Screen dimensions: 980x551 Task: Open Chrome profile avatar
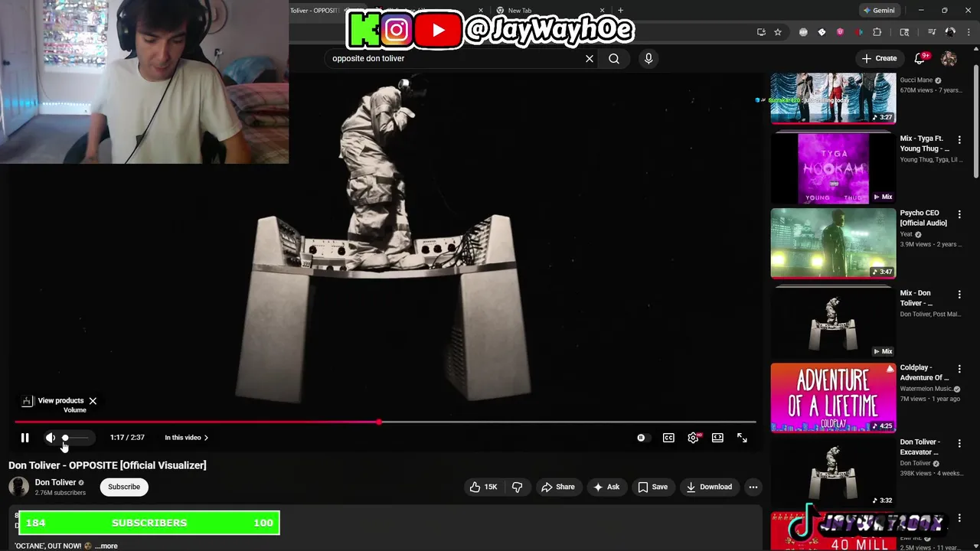point(950,32)
